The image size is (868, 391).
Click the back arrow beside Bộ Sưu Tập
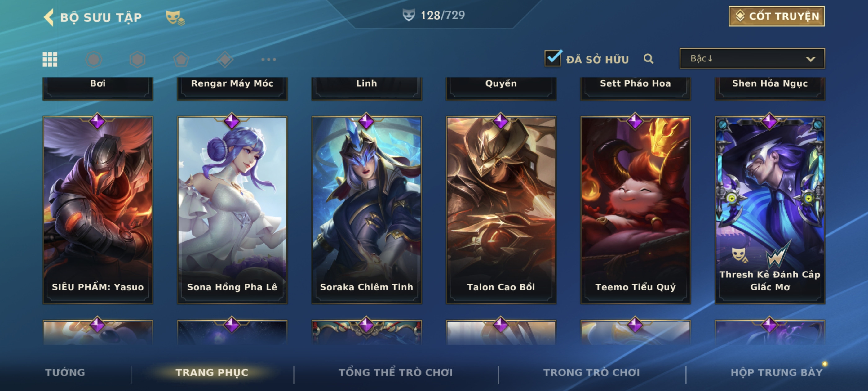[x=49, y=17]
